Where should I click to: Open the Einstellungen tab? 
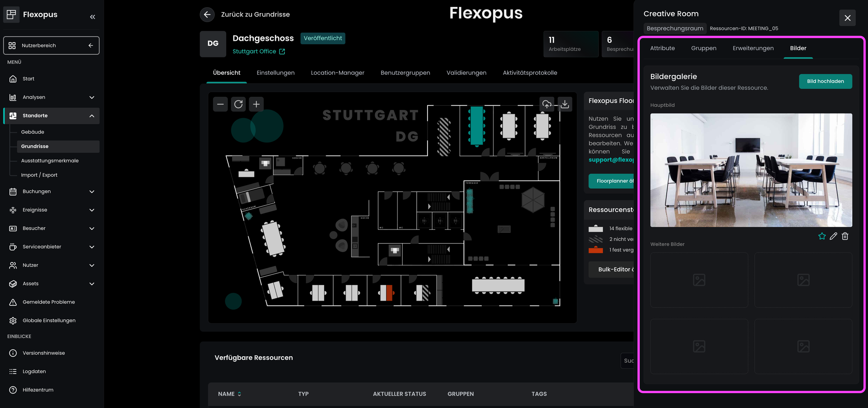point(275,73)
